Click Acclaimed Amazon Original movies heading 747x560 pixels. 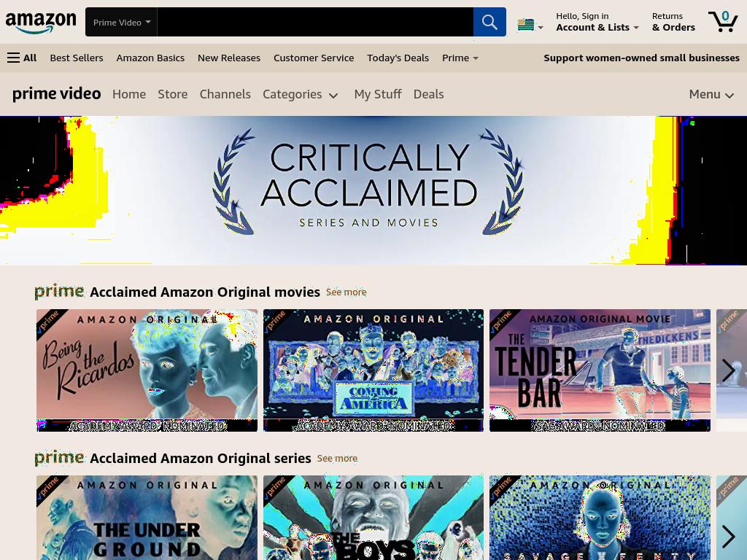point(205,292)
